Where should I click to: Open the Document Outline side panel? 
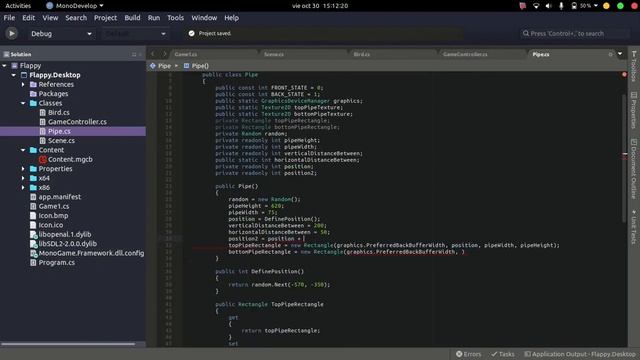tap(633, 169)
